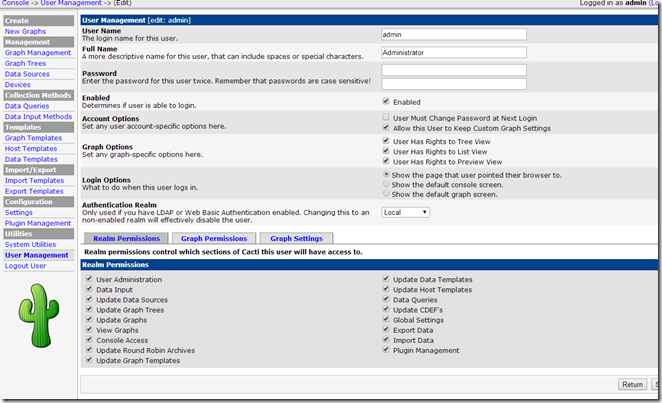662x403 pixels.
Task: Toggle Update Round Robin Archives permission
Action: [x=89, y=349]
